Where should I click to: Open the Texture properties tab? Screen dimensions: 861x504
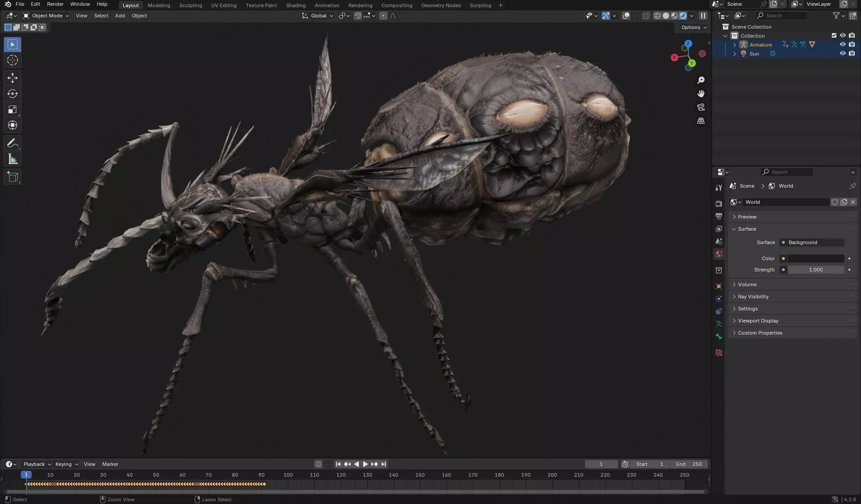pyautogui.click(x=719, y=353)
